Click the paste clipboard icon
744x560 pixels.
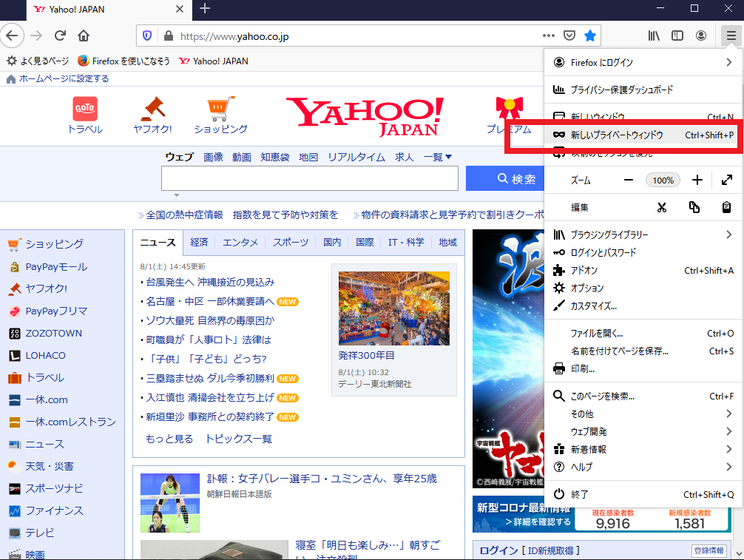point(726,207)
